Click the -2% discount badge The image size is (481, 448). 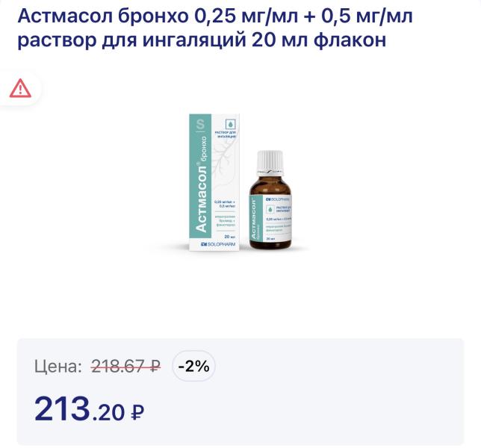pyautogui.click(x=194, y=366)
